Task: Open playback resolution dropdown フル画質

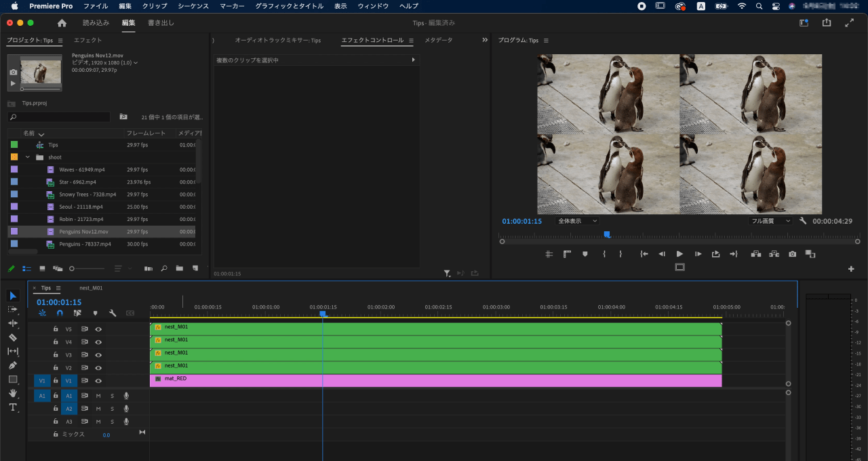Action: (770, 221)
